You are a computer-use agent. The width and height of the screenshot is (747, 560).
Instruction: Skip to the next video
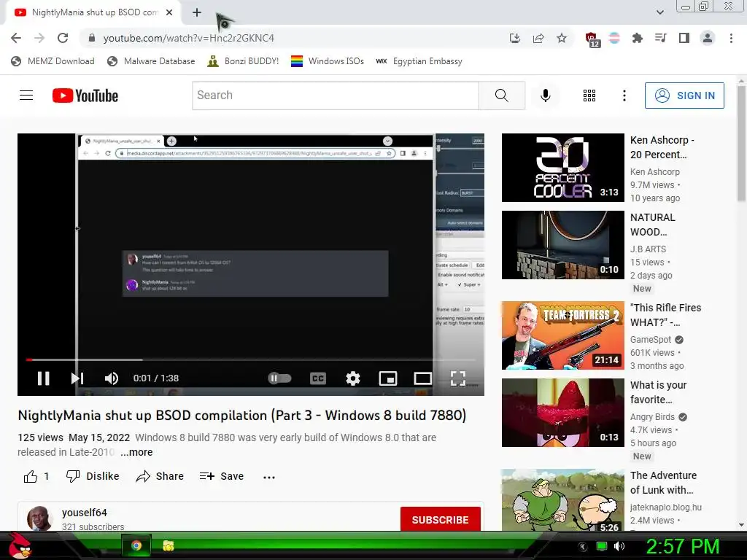pos(77,378)
